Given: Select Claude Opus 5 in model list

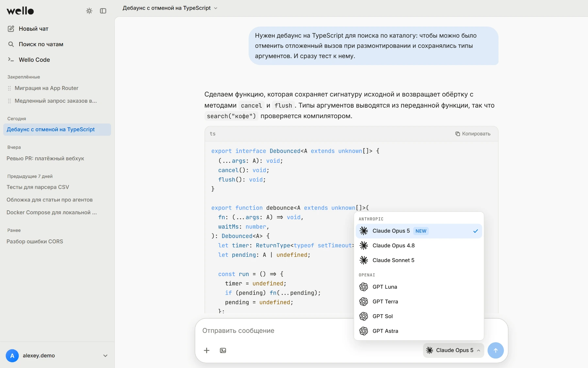Looking at the screenshot, I should (419, 231).
